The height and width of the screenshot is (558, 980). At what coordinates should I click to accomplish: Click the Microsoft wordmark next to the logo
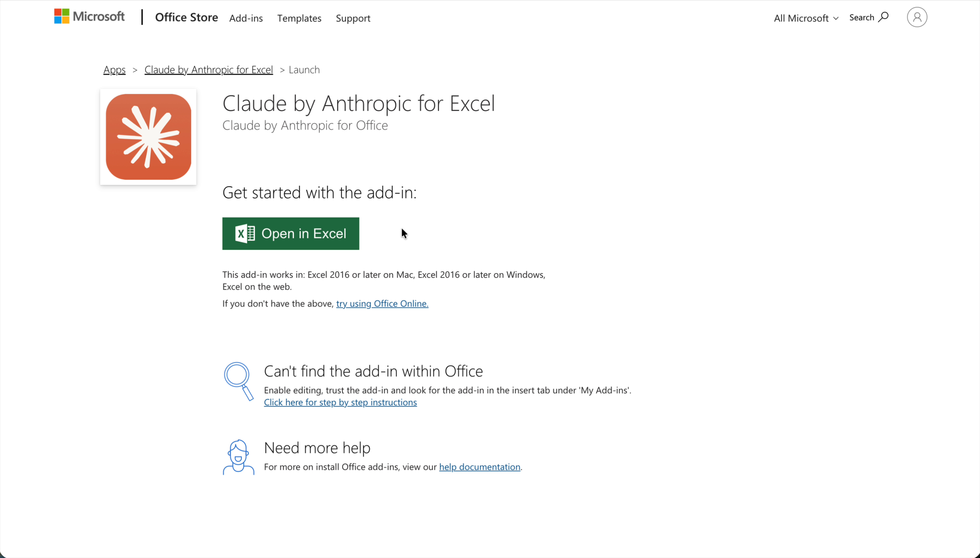click(98, 16)
